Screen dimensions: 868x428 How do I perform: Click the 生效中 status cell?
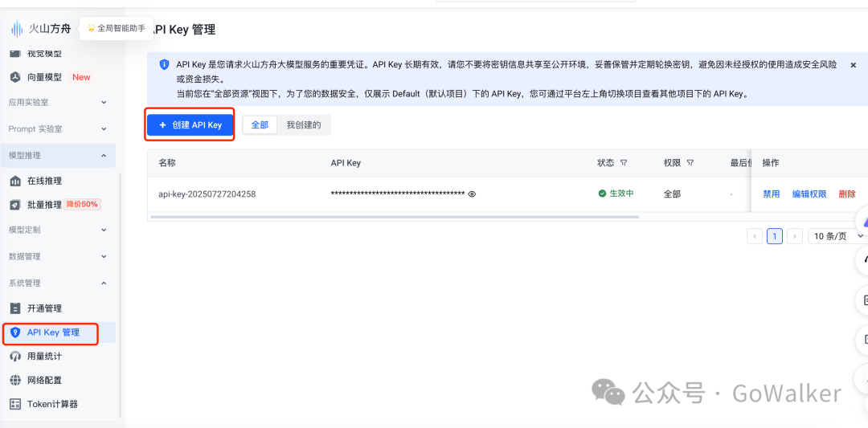pos(616,194)
